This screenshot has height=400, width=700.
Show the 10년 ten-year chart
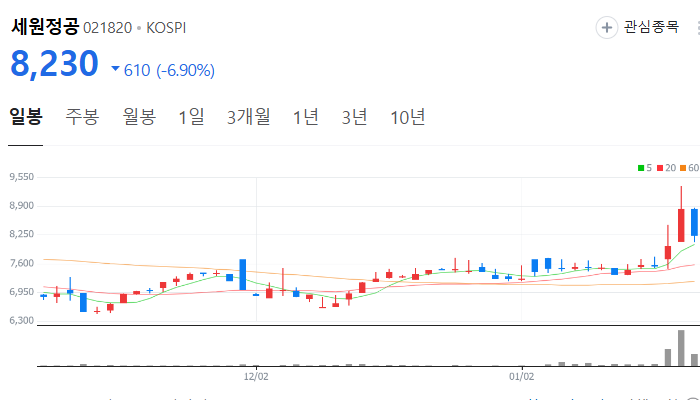[x=408, y=117]
